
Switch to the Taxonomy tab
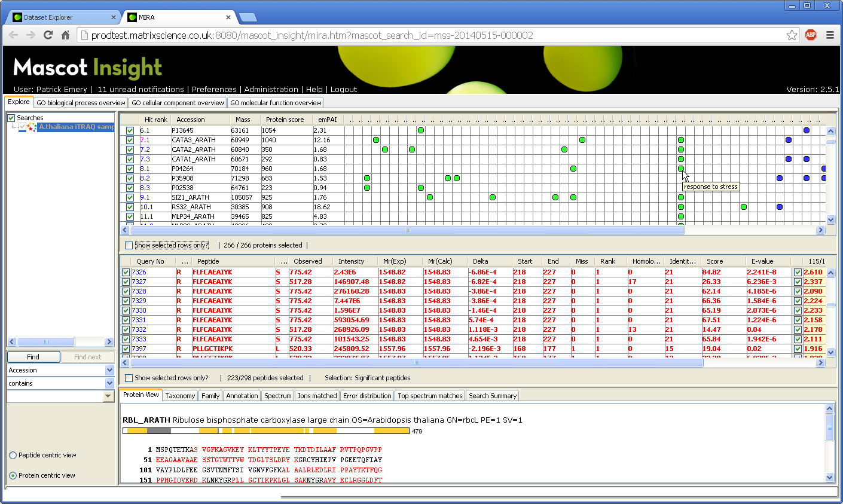point(180,396)
